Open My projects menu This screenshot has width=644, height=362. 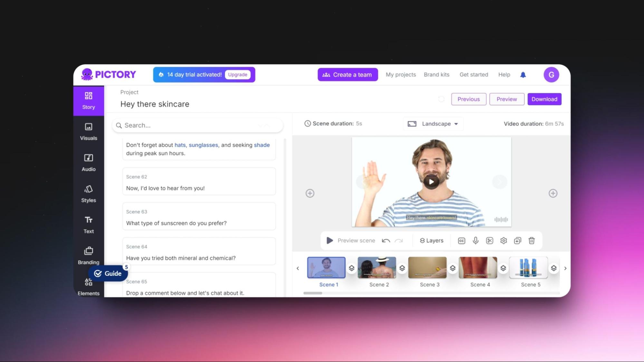(x=400, y=74)
